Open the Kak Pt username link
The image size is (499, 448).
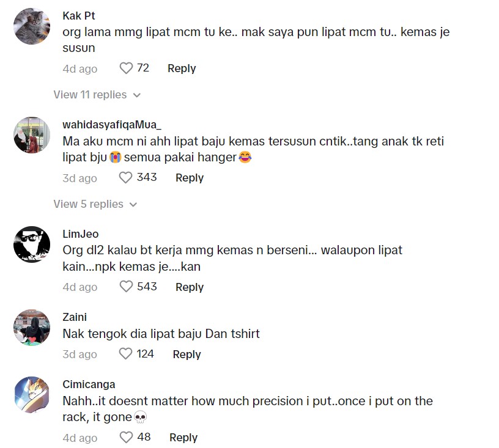click(x=79, y=16)
